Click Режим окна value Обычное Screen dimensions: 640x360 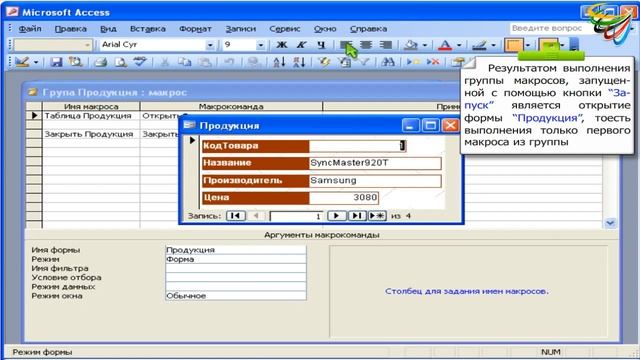236,296
